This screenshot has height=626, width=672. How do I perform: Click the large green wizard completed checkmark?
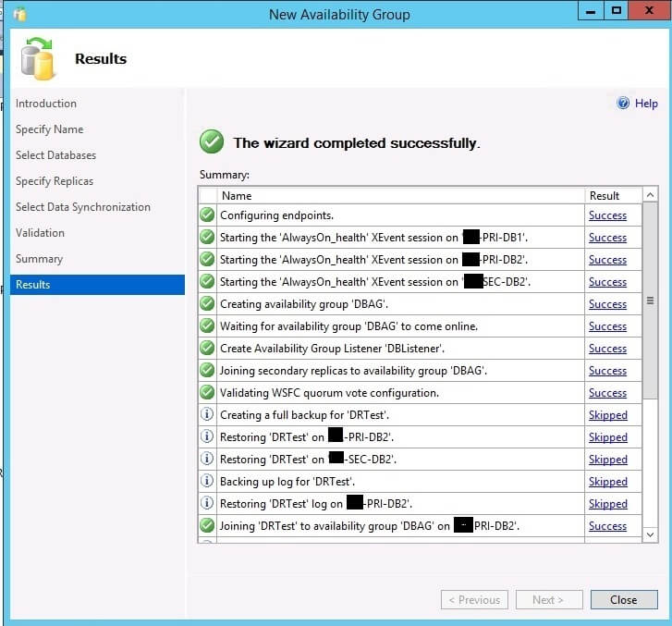pos(212,141)
